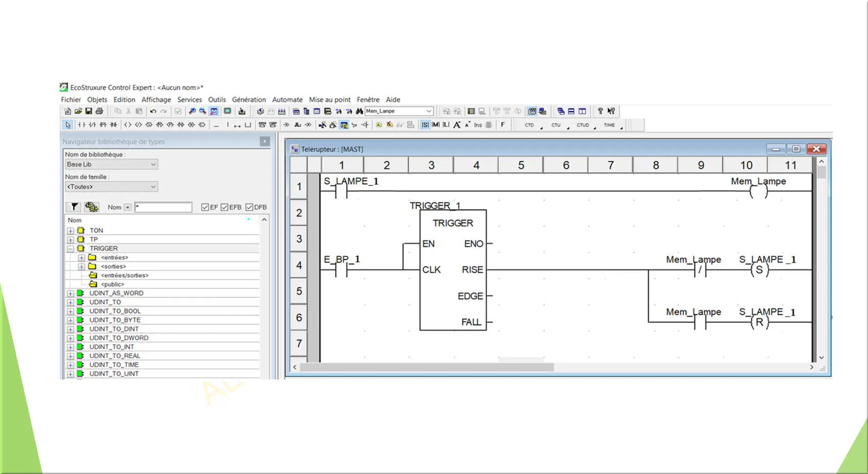Screen dimensions: 868x474
Task: Click the Zoom out magnifier
Action: [x=203, y=111]
